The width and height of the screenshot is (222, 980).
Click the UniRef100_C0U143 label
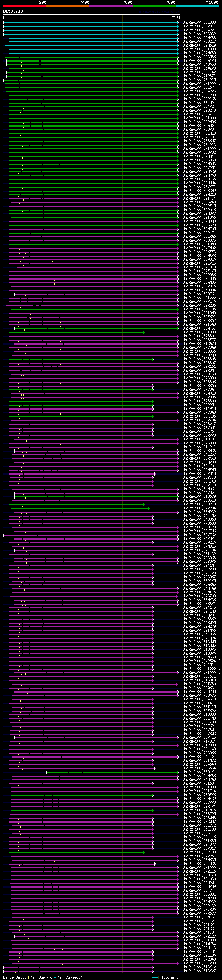click(x=199, y=948)
